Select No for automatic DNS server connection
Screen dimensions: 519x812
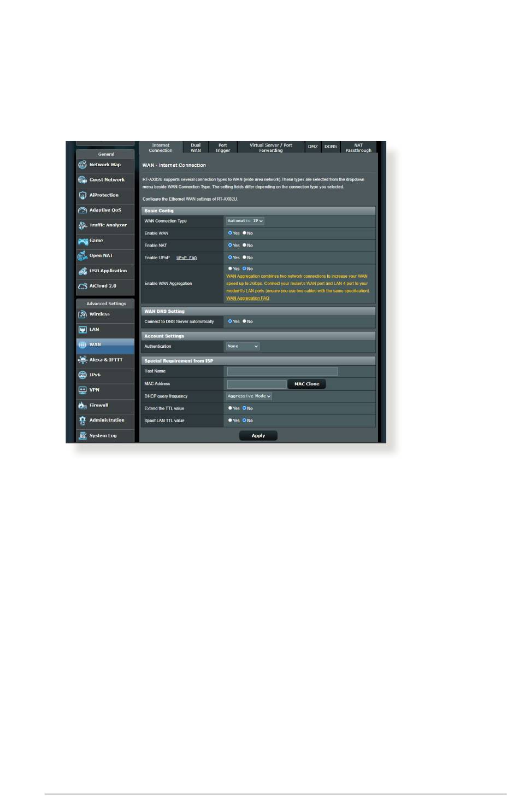245,322
